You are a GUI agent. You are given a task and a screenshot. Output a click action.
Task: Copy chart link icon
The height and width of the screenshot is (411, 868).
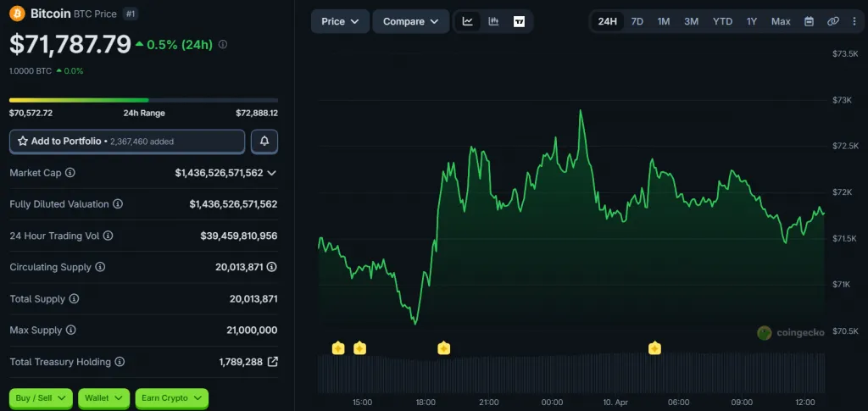(832, 21)
